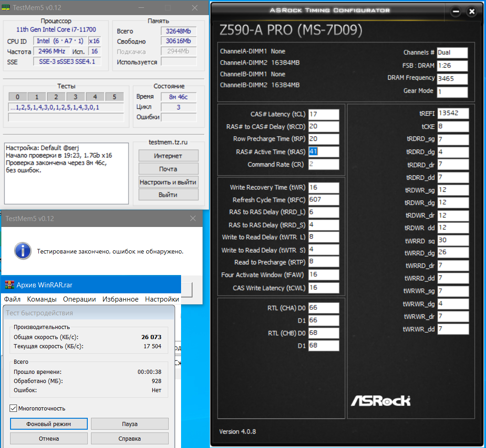The image size is (486, 448).
Task: Open the Команды menu in WinRAR
Action: pyautogui.click(x=42, y=299)
